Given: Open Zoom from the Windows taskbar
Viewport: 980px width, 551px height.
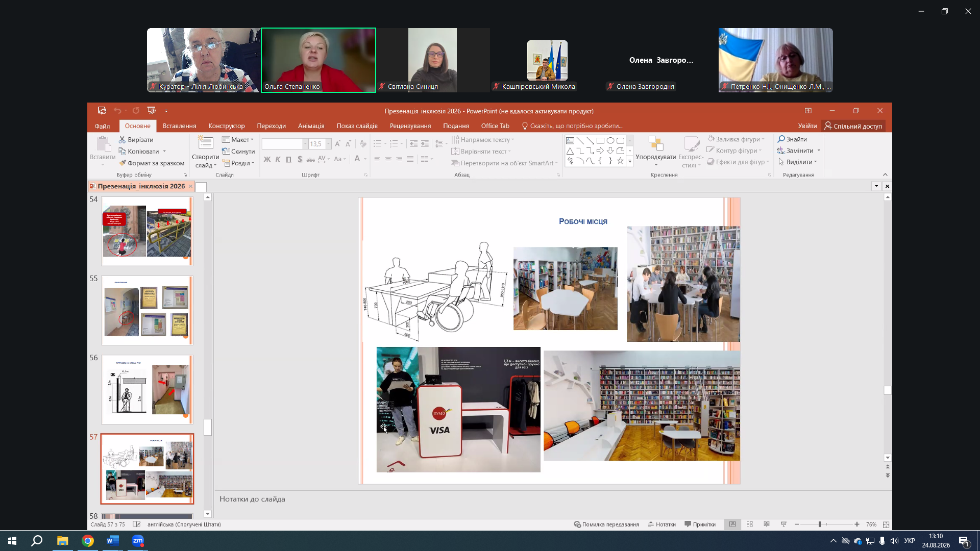Looking at the screenshot, I should click(138, 541).
